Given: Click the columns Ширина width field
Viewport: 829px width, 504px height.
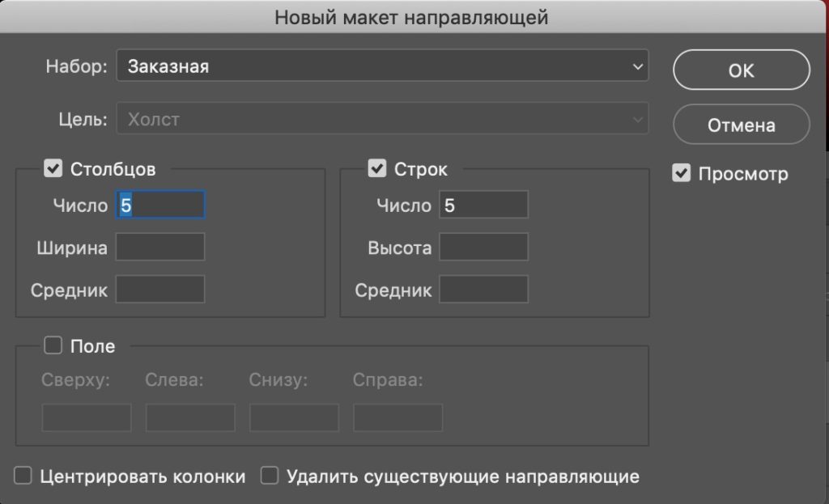Looking at the screenshot, I should 160,248.
